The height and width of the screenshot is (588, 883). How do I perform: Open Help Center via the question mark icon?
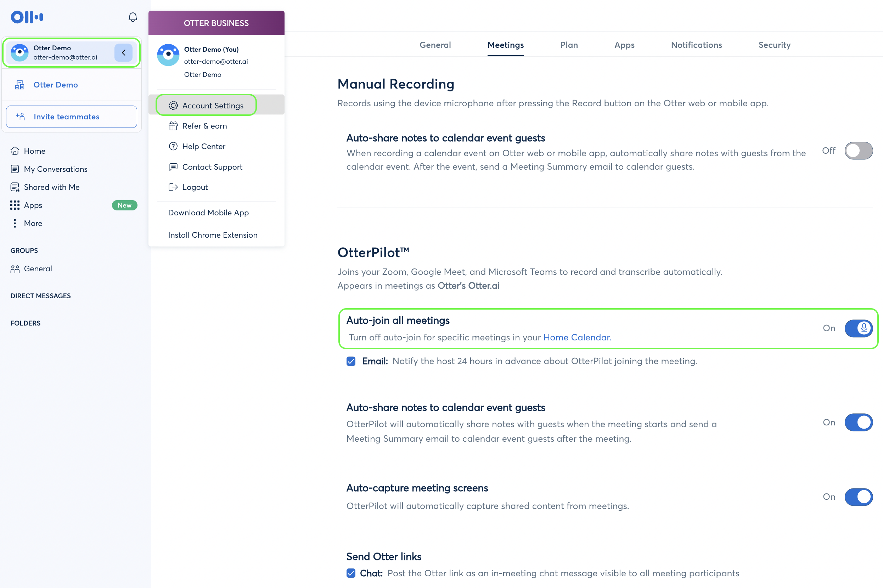coord(173,146)
